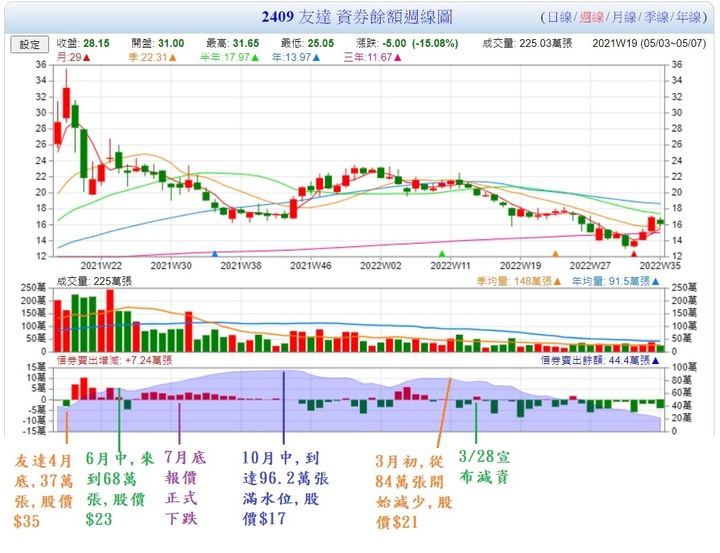Click red triangle marker before 2022W35
This screenshot has height=553, width=720.
[634, 254]
